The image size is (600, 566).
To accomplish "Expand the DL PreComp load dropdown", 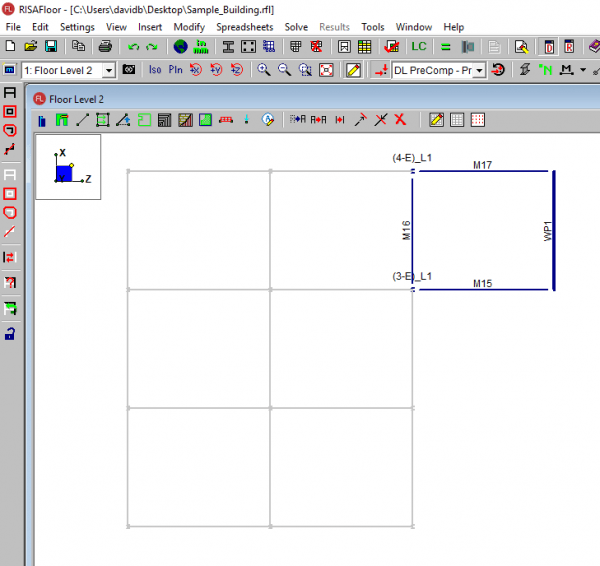I will tap(479, 70).
